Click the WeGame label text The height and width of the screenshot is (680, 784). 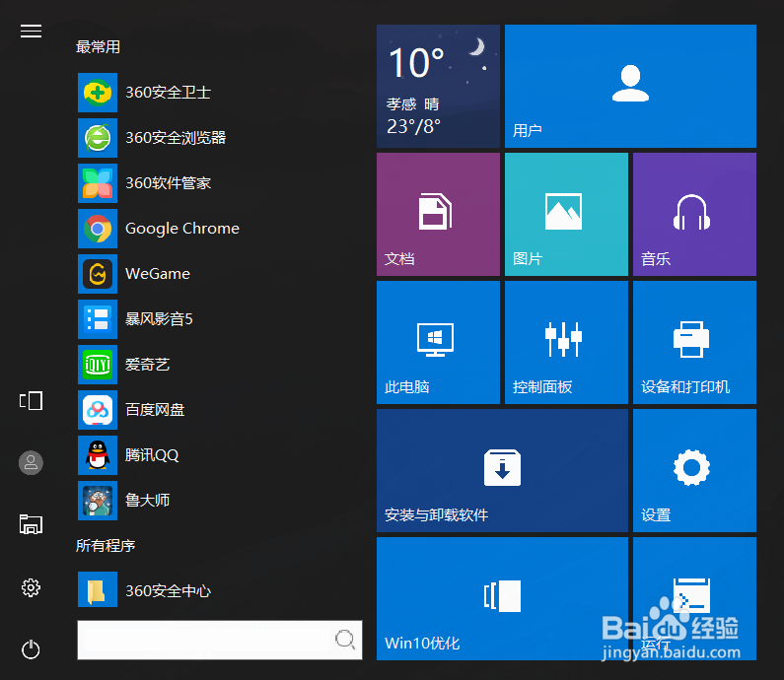(158, 274)
